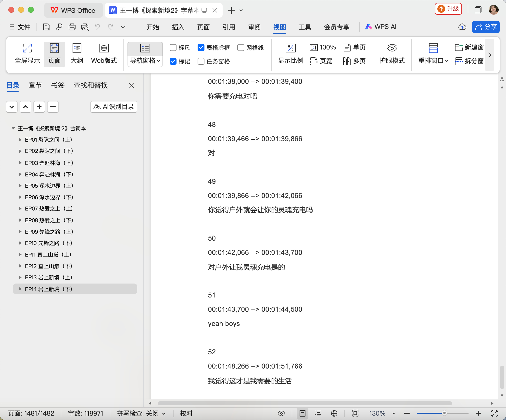Close the navigation pane with X

click(131, 85)
